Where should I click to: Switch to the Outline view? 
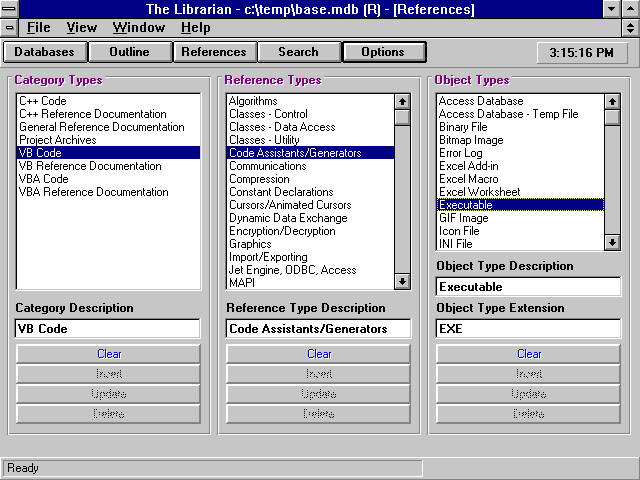pyautogui.click(x=129, y=52)
